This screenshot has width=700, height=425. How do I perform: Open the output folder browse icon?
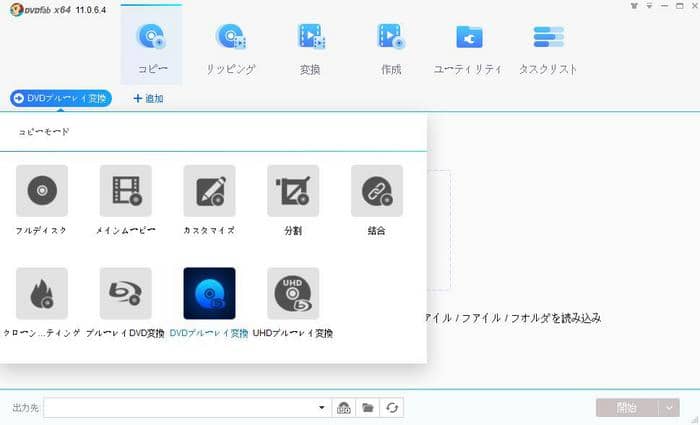368,408
